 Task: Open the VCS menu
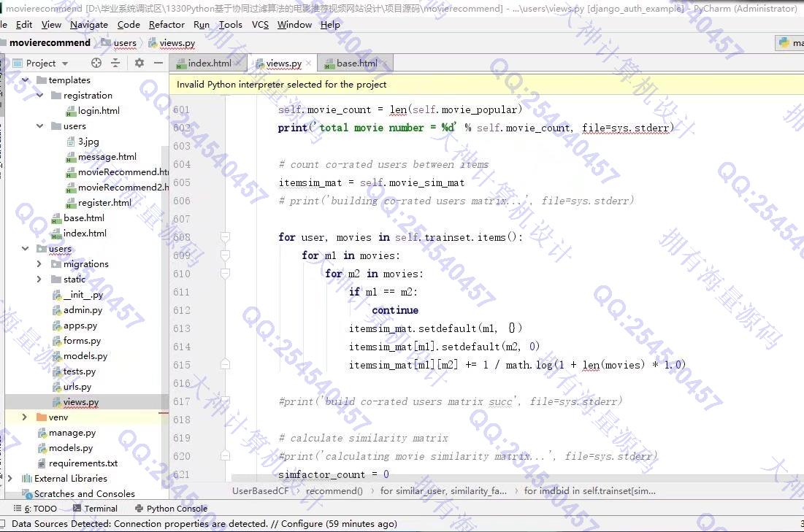[x=260, y=25]
